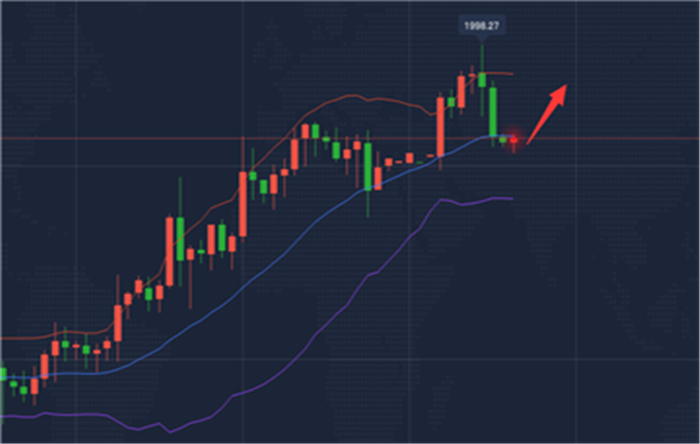Screen dimensions: 700x444
Task: Click the right end of the upper red band
Action: 512,74
